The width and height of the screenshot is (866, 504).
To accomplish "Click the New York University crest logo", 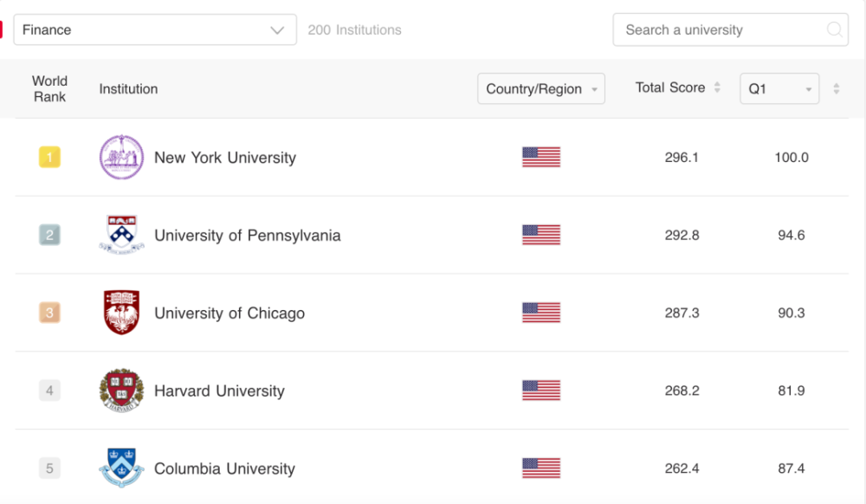I will [121, 158].
